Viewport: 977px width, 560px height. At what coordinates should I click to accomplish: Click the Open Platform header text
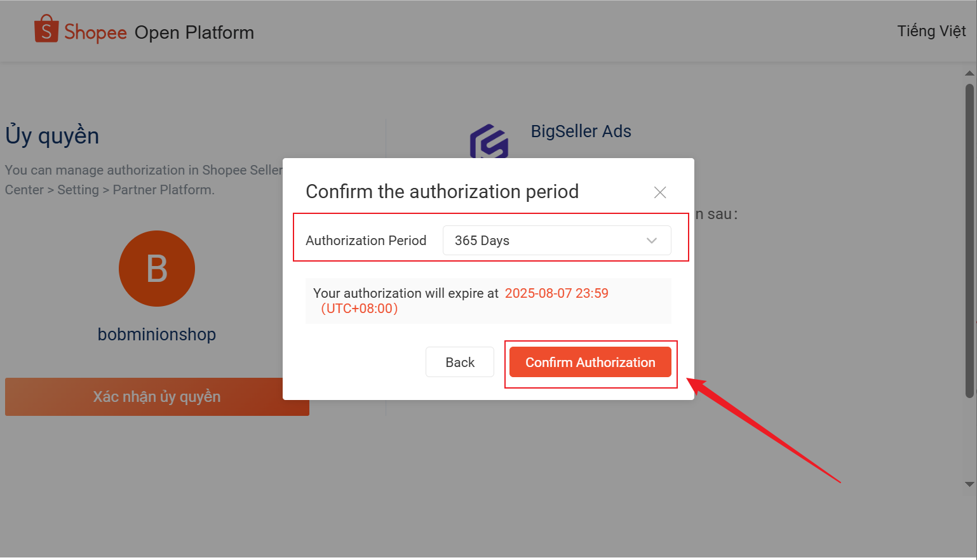[x=194, y=32]
